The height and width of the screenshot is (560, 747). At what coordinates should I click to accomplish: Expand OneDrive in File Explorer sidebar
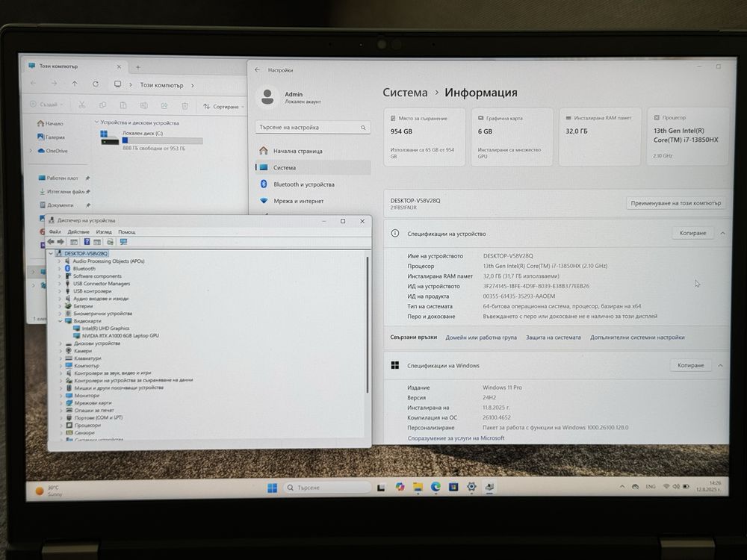(x=31, y=151)
